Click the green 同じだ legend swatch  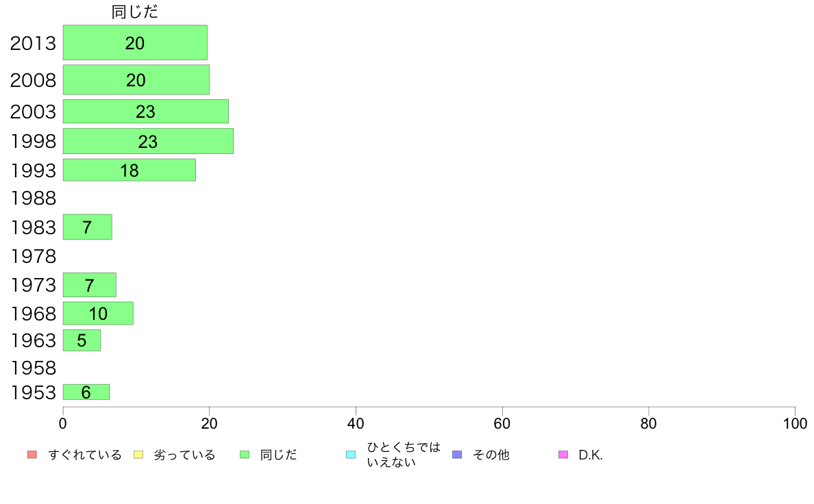click(x=245, y=455)
